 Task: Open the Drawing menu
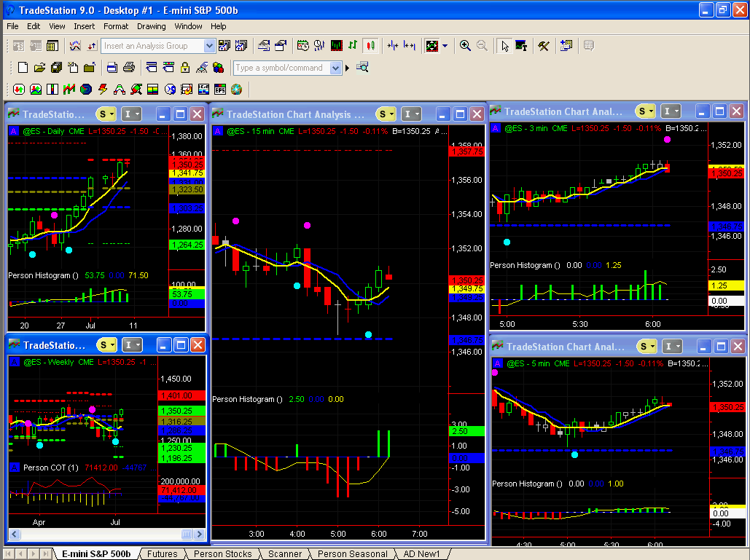151,26
